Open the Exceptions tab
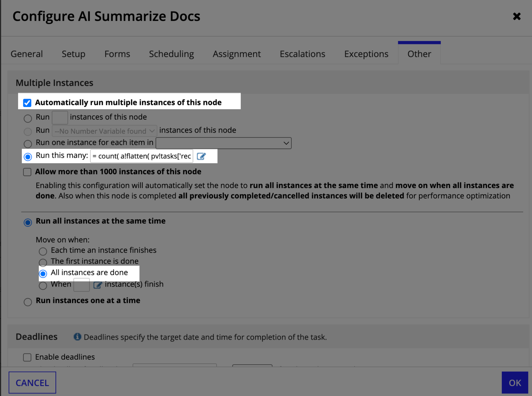Viewport: 532px width, 396px height. [x=366, y=54]
